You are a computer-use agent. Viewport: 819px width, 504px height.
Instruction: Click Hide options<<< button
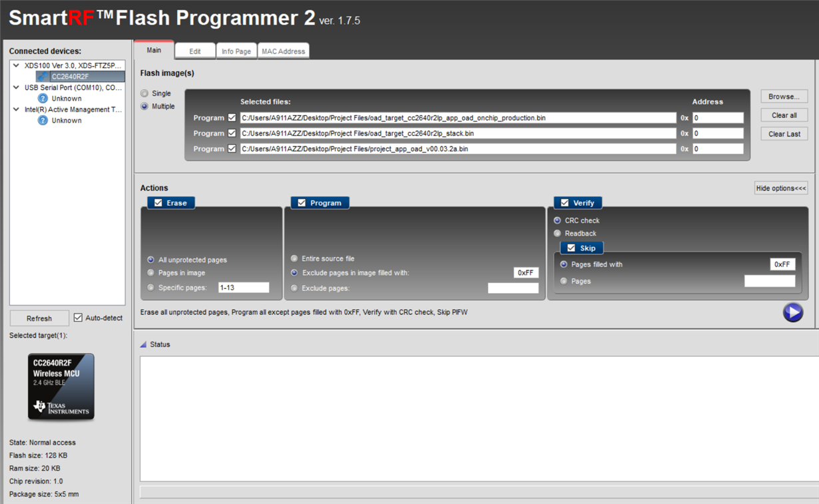coord(781,188)
